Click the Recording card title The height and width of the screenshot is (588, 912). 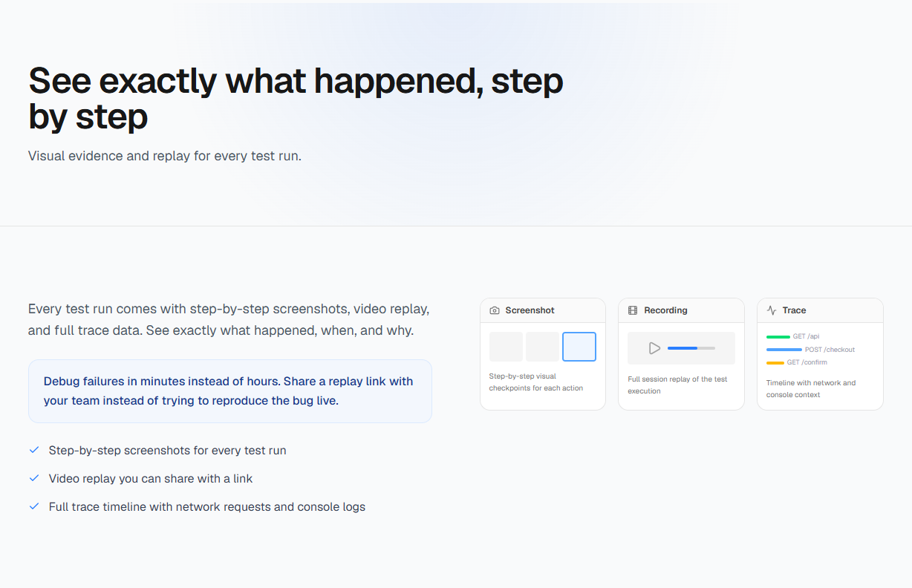click(665, 310)
